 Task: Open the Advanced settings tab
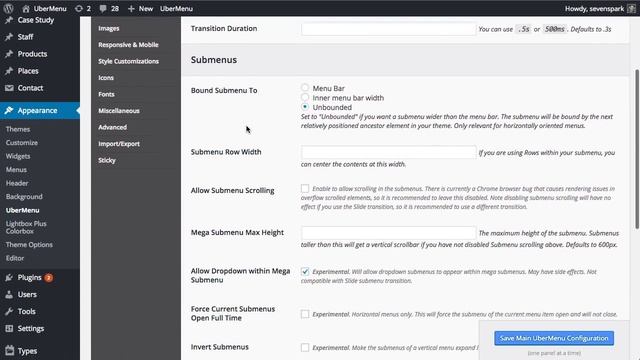pyautogui.click(x=113, y=127)
